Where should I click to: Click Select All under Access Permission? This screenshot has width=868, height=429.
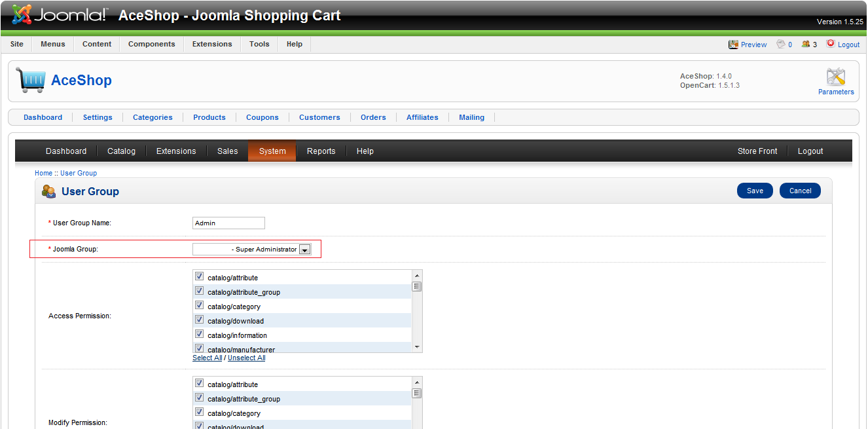207,358
